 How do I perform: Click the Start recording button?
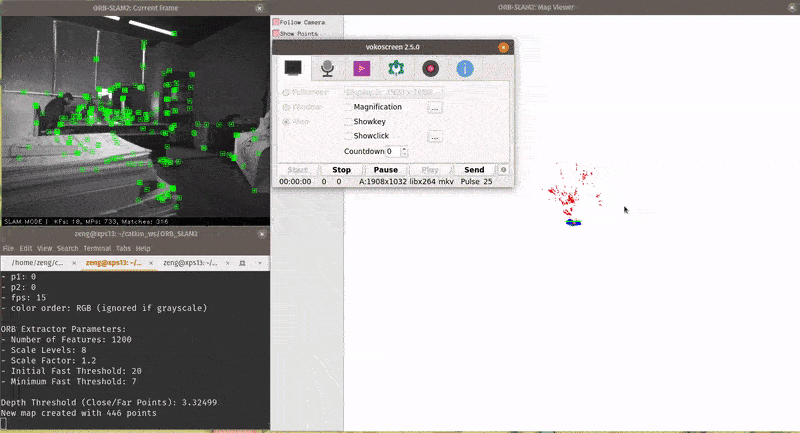click(297, 170)
